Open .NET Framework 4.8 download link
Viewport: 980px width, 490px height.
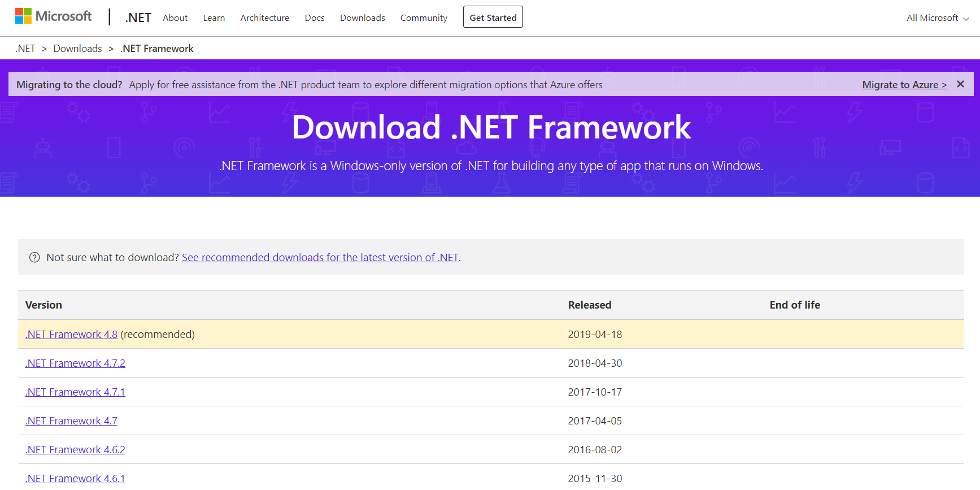coord(71,334)
